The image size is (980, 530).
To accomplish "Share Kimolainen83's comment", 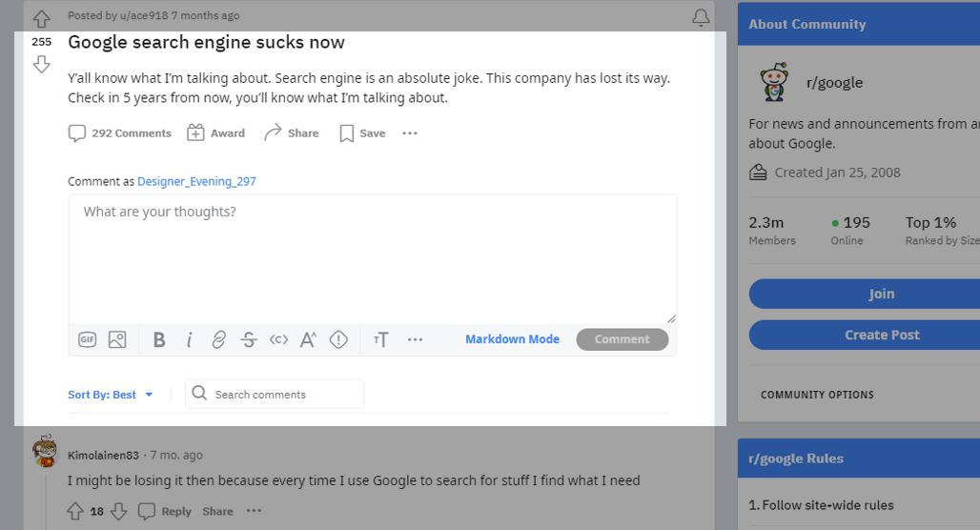I will [217, 511].
